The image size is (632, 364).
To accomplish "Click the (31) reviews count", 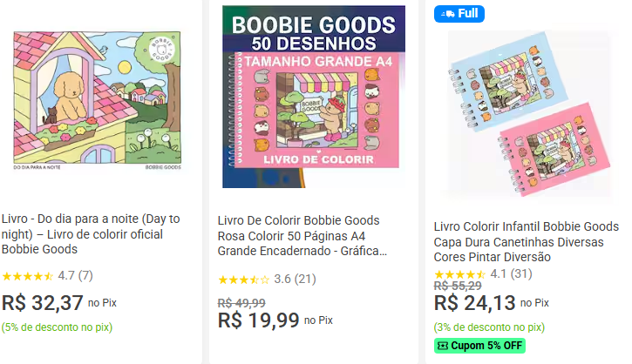I will pos(521,273).
